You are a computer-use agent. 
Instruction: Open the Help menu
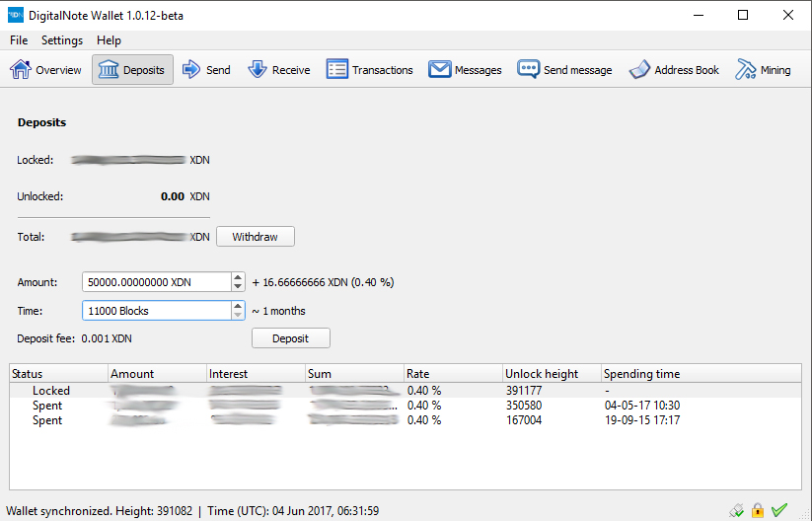pos(109,40)
